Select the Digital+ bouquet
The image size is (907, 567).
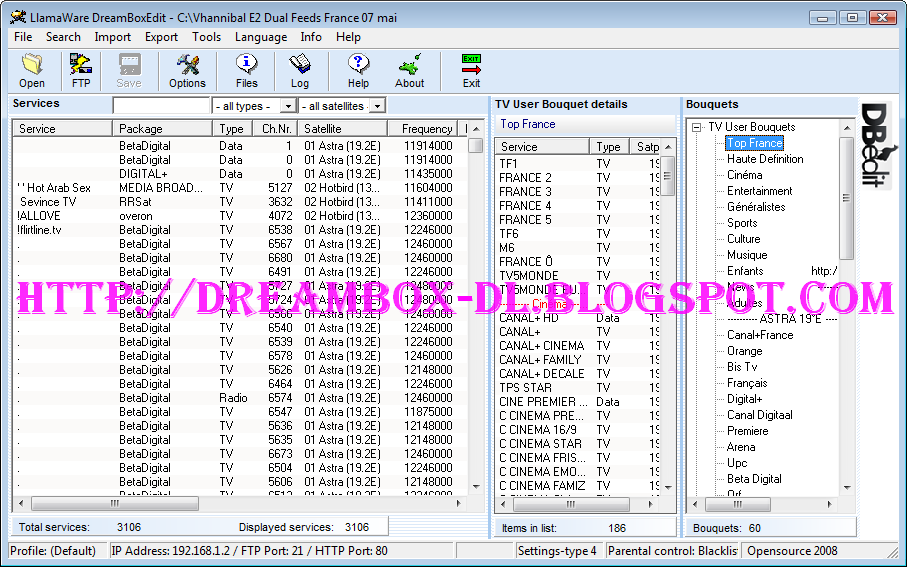[744, 399]
